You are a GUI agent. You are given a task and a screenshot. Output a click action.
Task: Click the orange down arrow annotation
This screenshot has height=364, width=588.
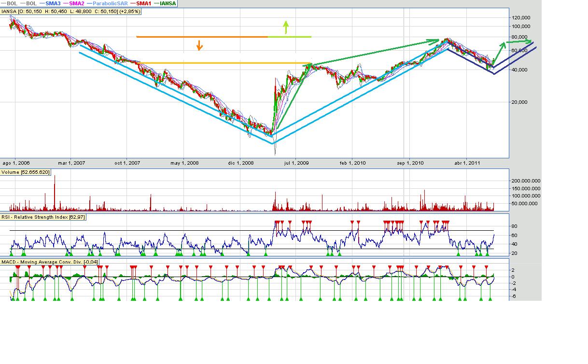click(199, 45)
